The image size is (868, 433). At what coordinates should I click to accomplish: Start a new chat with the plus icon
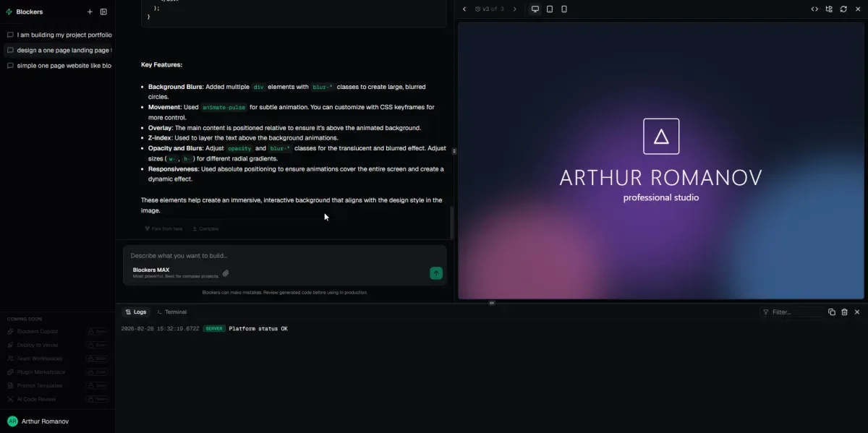click(90, 12)
